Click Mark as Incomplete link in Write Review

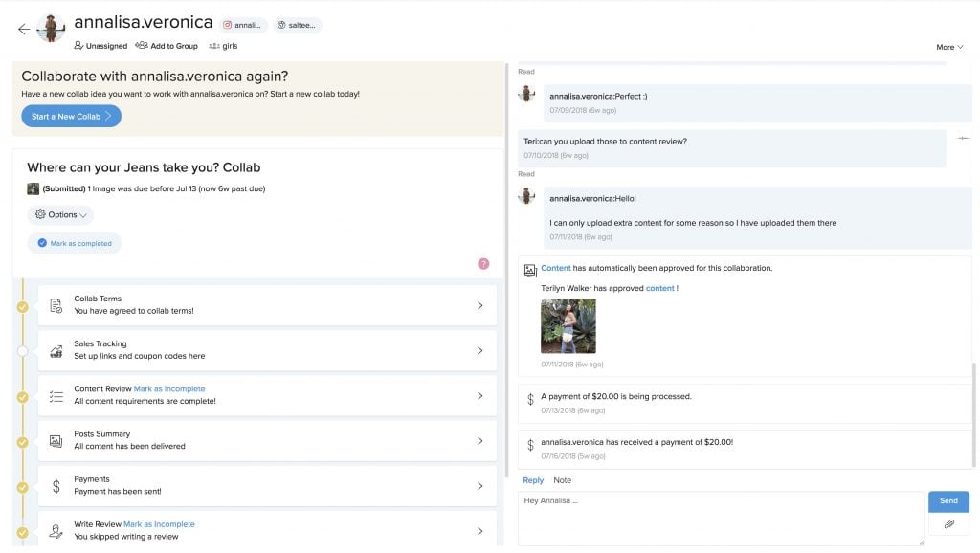click(x=160, y=524)
